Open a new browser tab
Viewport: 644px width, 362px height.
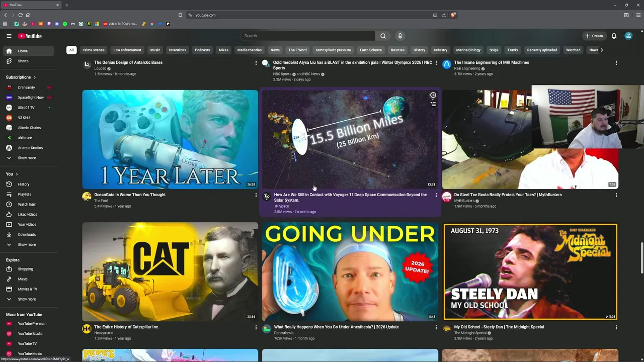[x=66, y=5]
